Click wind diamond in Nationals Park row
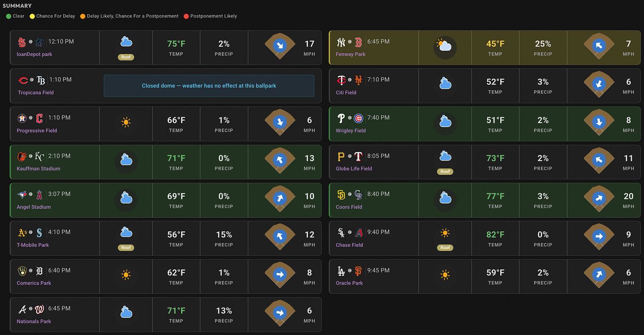The width and height of the screenshot is (644, 335). coord(280,312)
